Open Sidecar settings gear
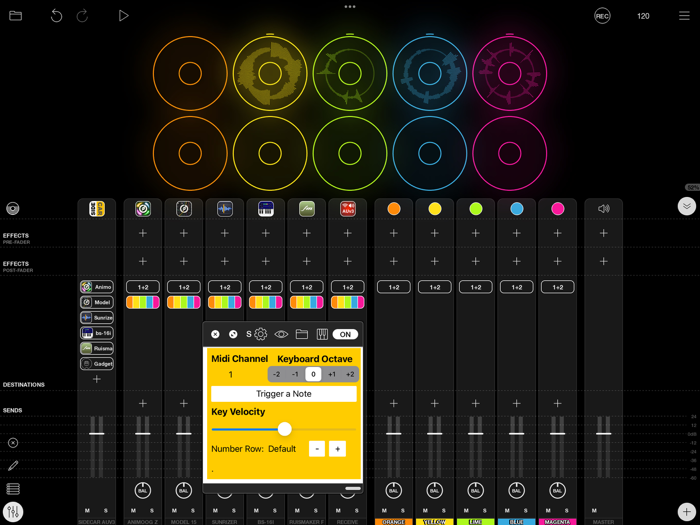 coord(261,334)
